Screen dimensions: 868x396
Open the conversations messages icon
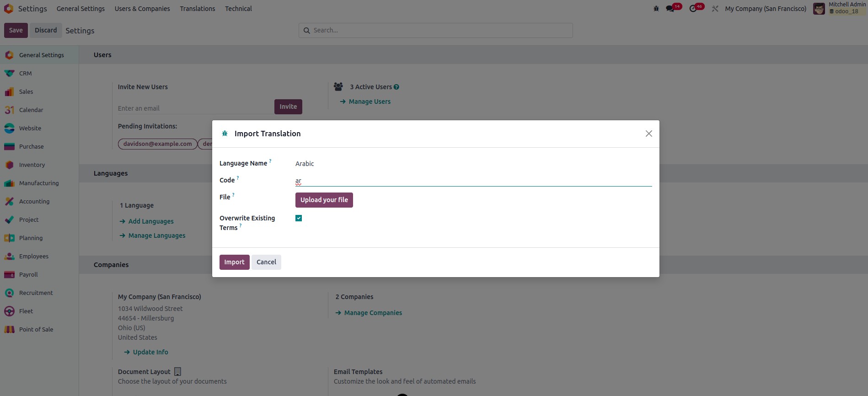(x=670, y=9)
